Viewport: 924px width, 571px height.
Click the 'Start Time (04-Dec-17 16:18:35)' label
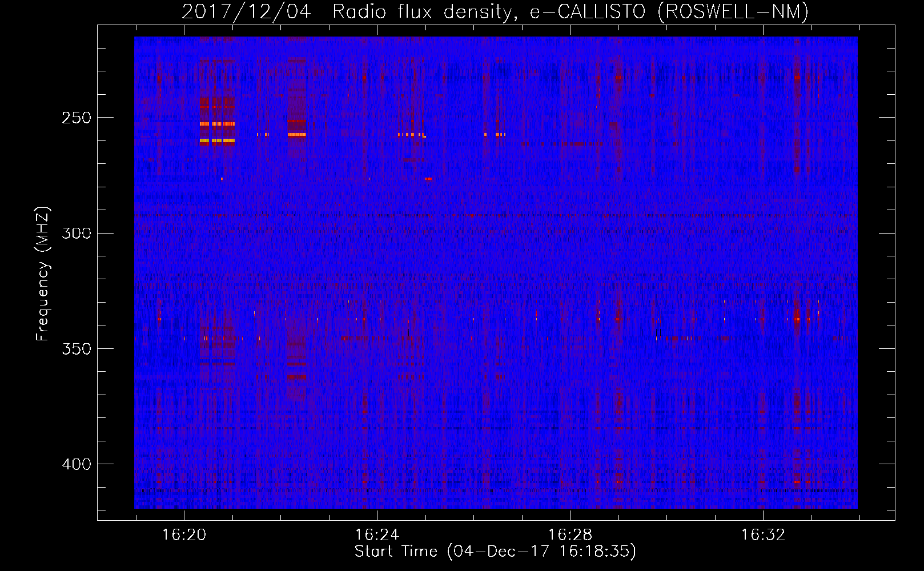[x=495, y=552]
